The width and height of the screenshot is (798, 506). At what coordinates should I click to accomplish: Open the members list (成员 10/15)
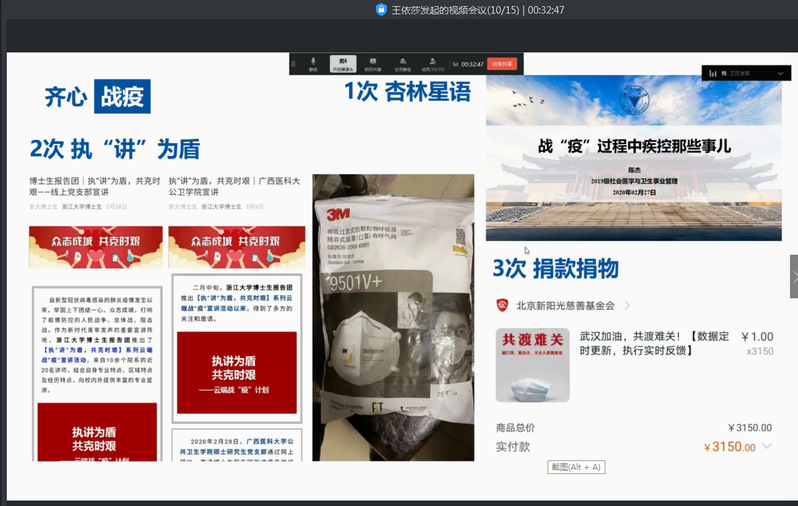(431, 63)
